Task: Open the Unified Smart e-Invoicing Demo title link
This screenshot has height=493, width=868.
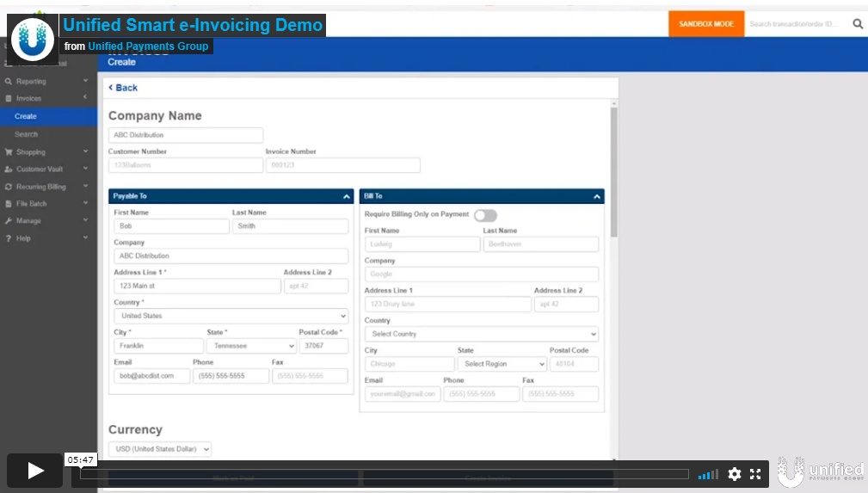Action: click(193, 25)
